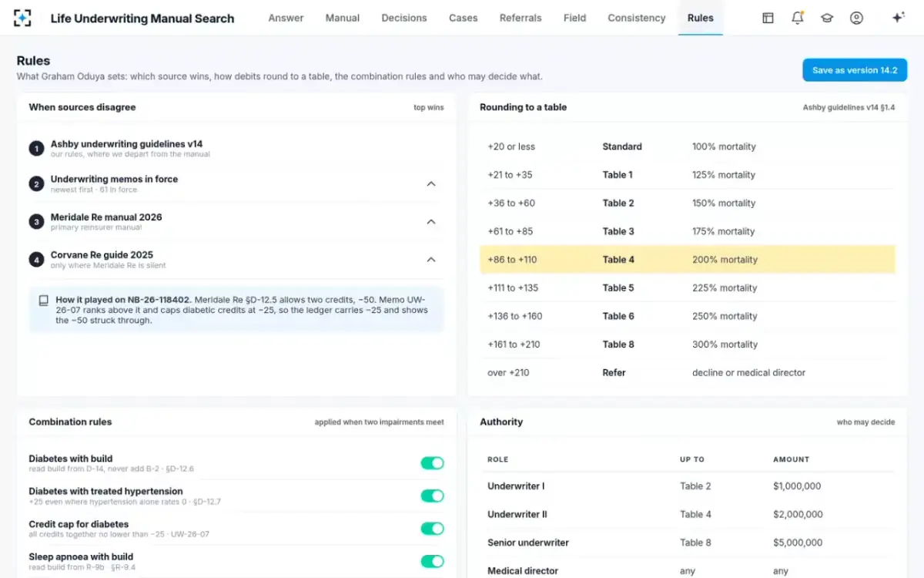Open the sparkle assistant icon

click(x=898, y=18)
